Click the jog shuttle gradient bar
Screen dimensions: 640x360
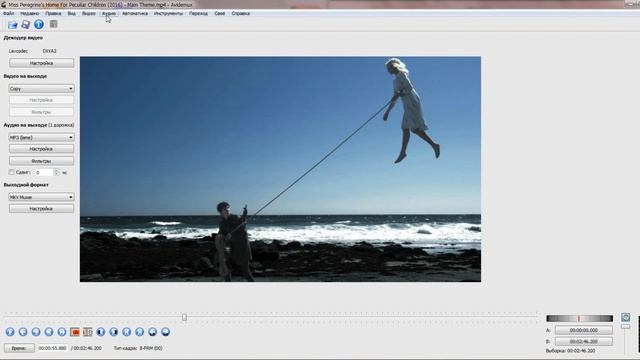pyautogui.click(x=579, y=318)
